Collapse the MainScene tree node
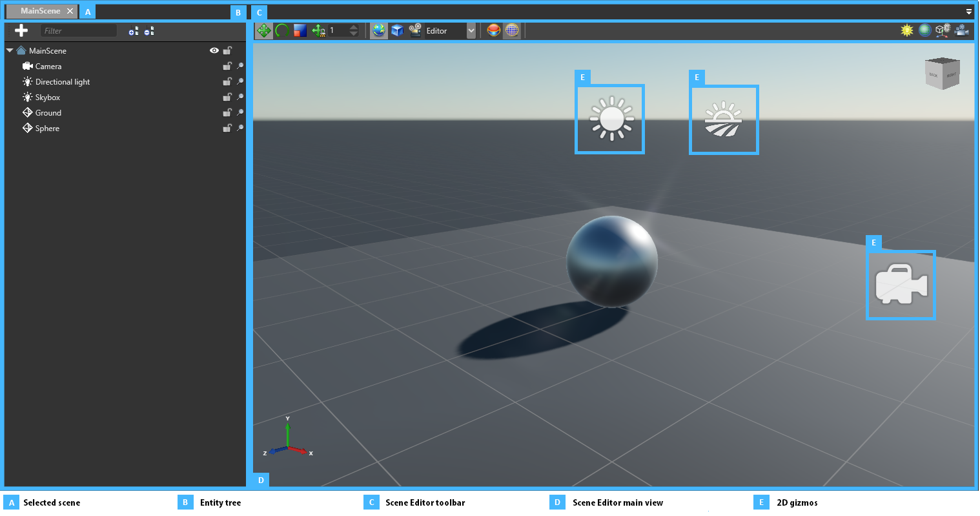Screen dimensions: 980x516 tap(10, 50)
